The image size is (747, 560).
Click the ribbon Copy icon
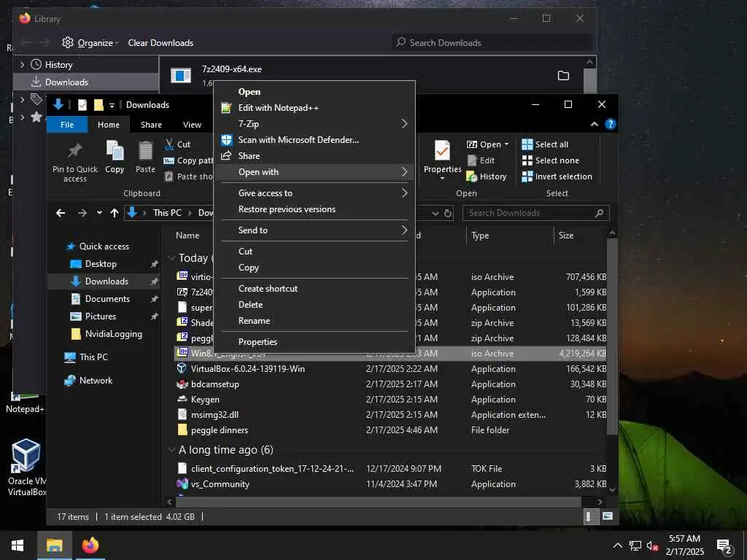pyautogui.click(x=115, y=150)
